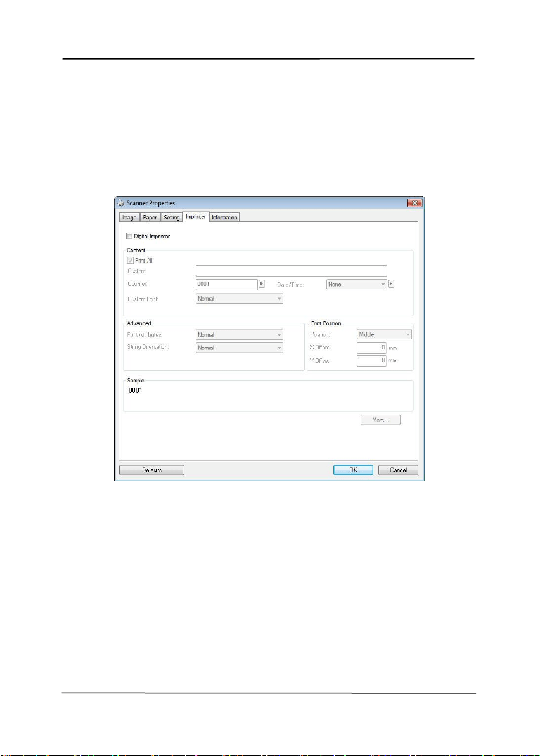Screen dimensions: 540x756
Task: Expand the Custom Font dropdown
Action: pos(240,299)
